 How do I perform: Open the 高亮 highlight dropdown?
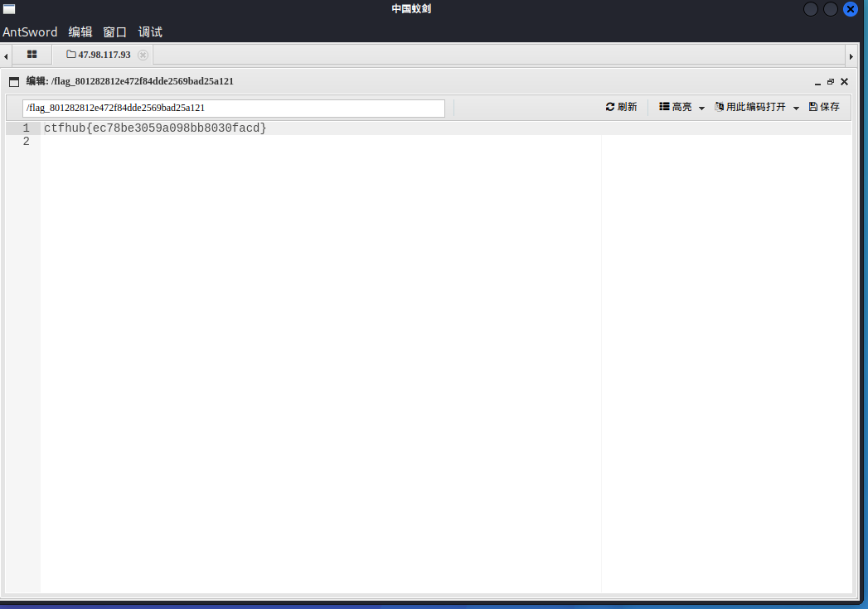click(681, 107)
